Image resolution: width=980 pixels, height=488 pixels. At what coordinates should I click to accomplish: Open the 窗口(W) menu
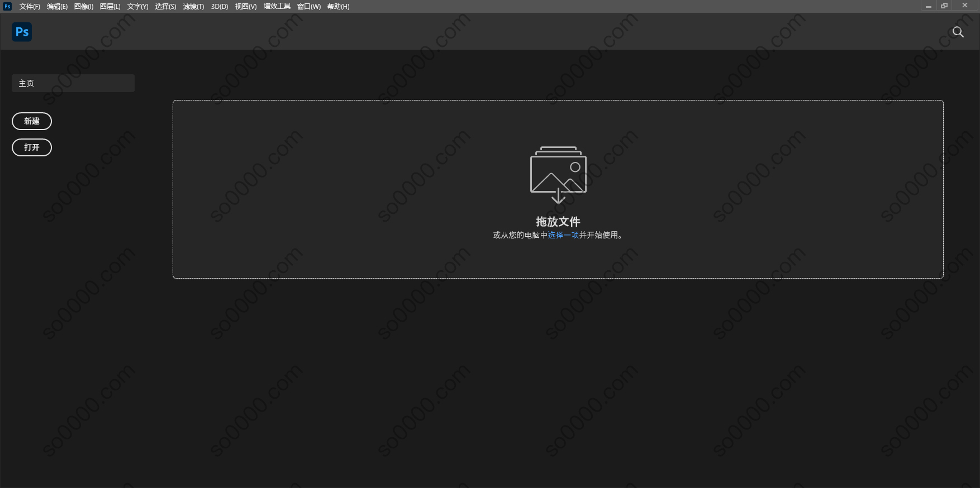(x=309, y=7)
